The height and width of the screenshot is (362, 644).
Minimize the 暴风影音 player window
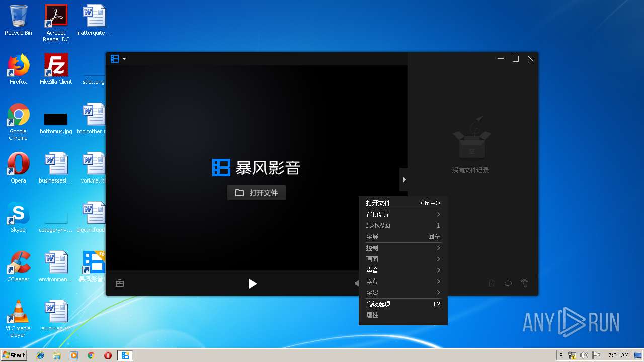click(501, 59)
